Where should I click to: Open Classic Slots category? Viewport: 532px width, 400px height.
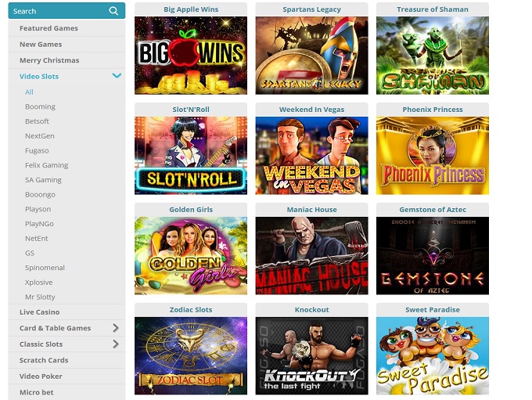[41, 344]
